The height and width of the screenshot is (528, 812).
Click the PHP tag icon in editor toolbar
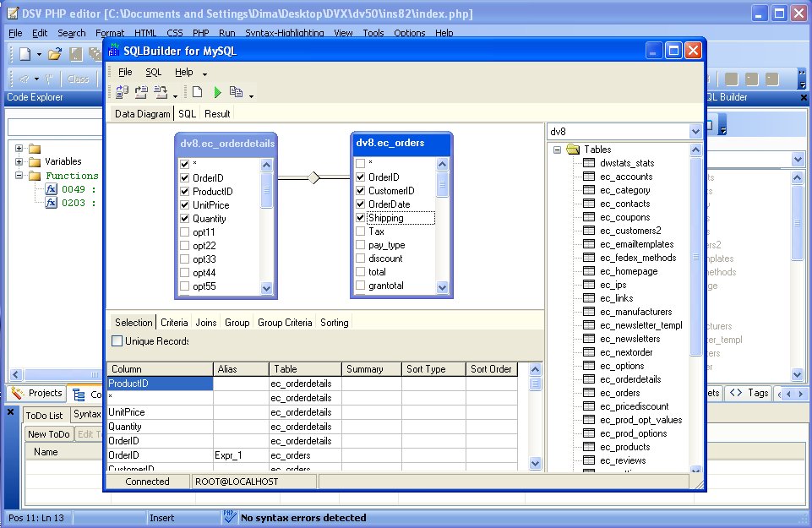[25, 79]
